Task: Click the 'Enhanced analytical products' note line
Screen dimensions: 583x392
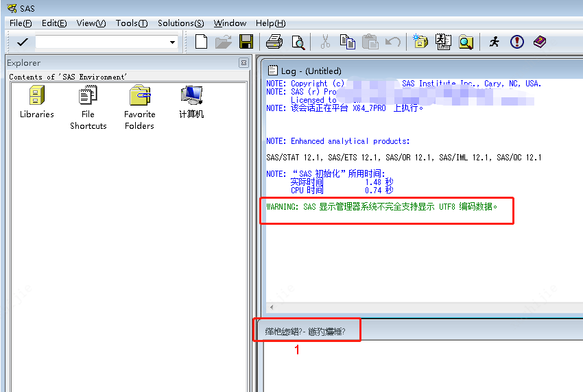Action: (x=337, y=141)
